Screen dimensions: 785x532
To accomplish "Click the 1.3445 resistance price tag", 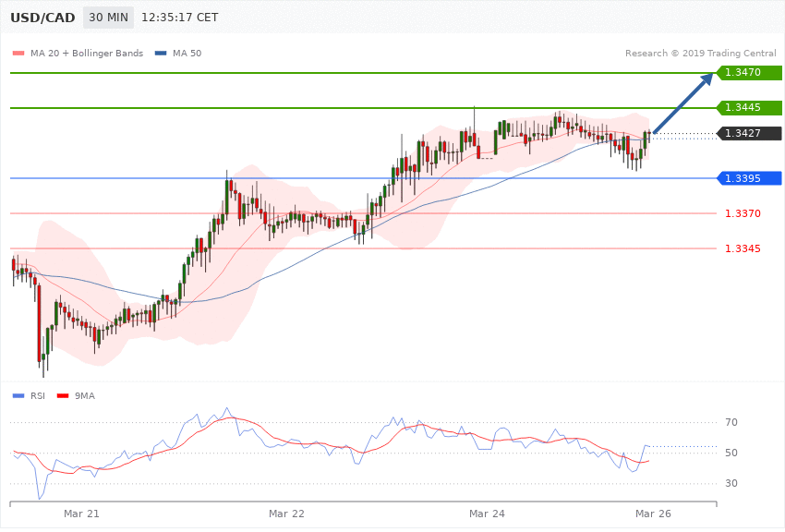I will 749,108.
